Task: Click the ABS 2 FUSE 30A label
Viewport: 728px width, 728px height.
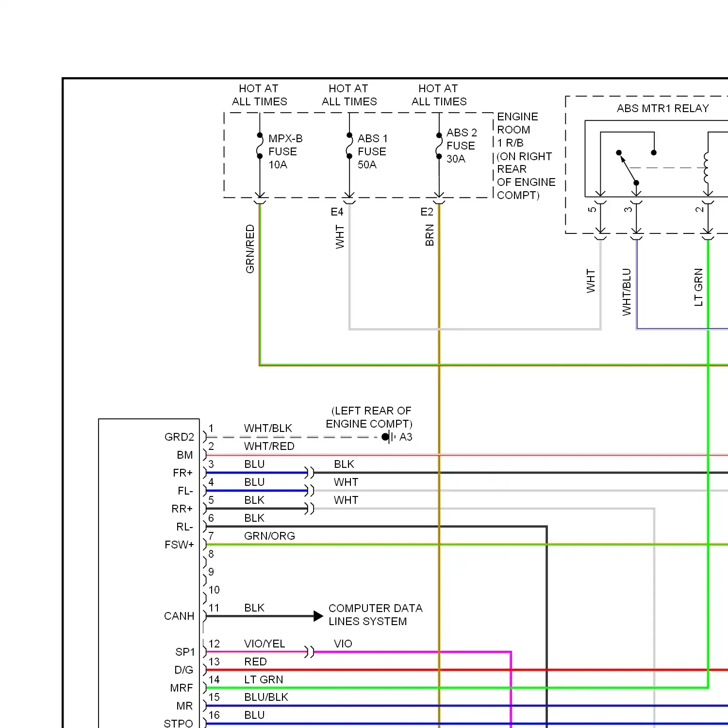Action: coord(462,146)
